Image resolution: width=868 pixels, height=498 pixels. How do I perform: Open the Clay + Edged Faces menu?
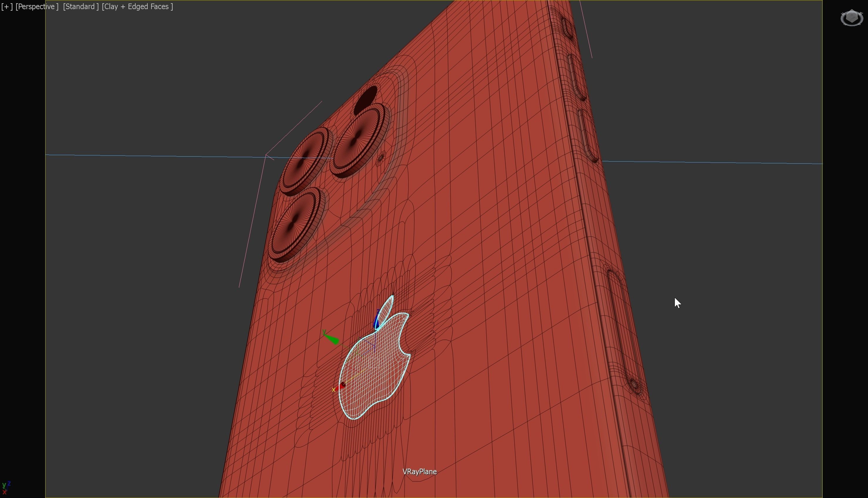tap(137, 6)
